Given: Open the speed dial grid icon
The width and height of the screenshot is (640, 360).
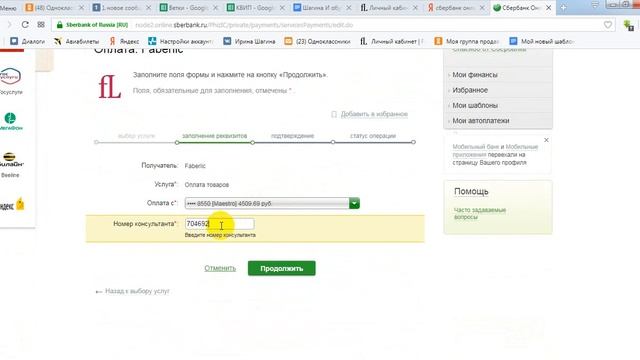Looking at the screenshot, I should point(41,25).
